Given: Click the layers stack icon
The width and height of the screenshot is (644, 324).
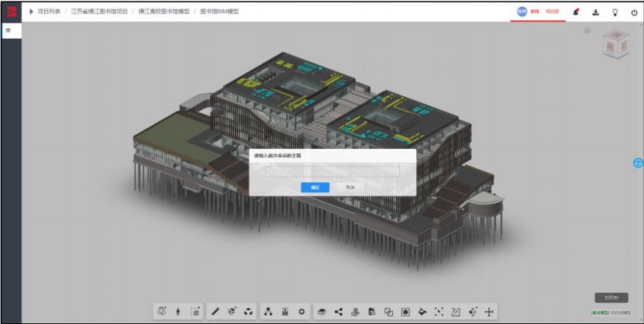Looking at the screenshot, I should tap(322, 312).
